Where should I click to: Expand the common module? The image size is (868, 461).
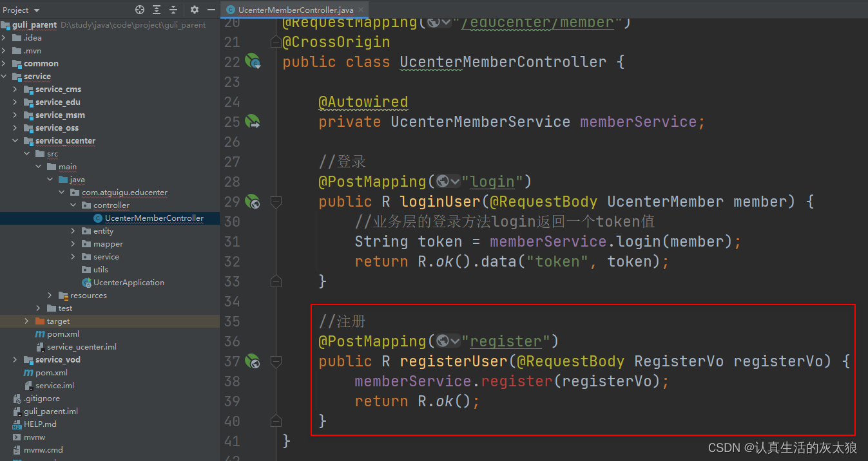(5, 64)
